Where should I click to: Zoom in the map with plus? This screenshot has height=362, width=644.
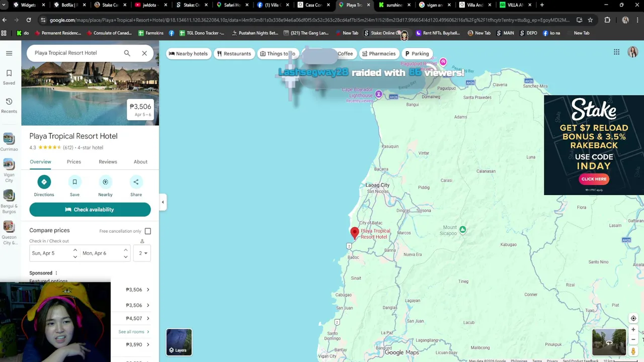[x=633, y=330]
